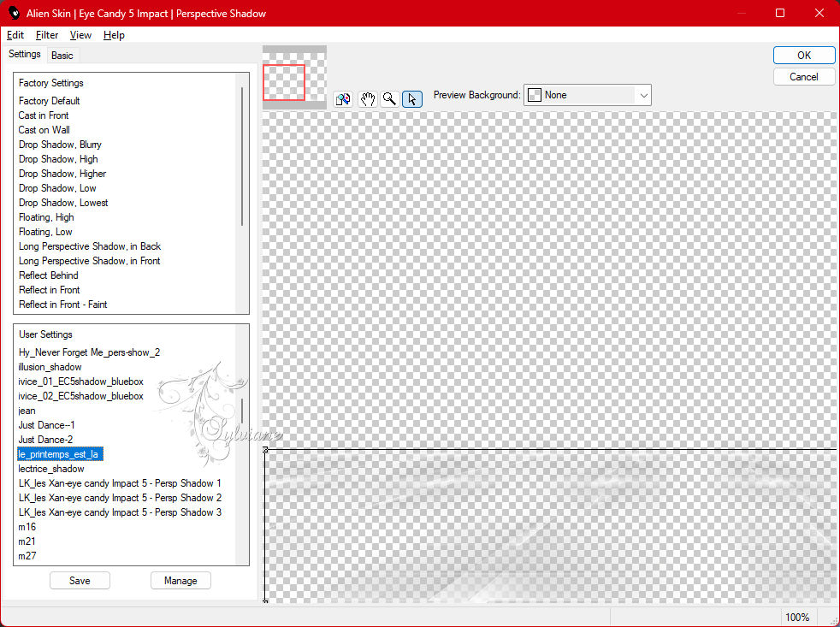Viewport: 840px width, 627px height.
Task: Maximize the Eye Candy window
Action: click(x=780, y=13)
